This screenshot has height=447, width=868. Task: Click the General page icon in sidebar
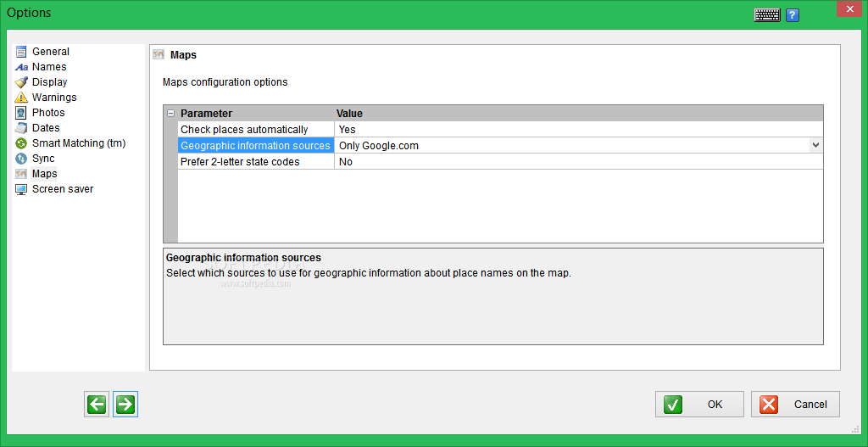pos(21,52)
